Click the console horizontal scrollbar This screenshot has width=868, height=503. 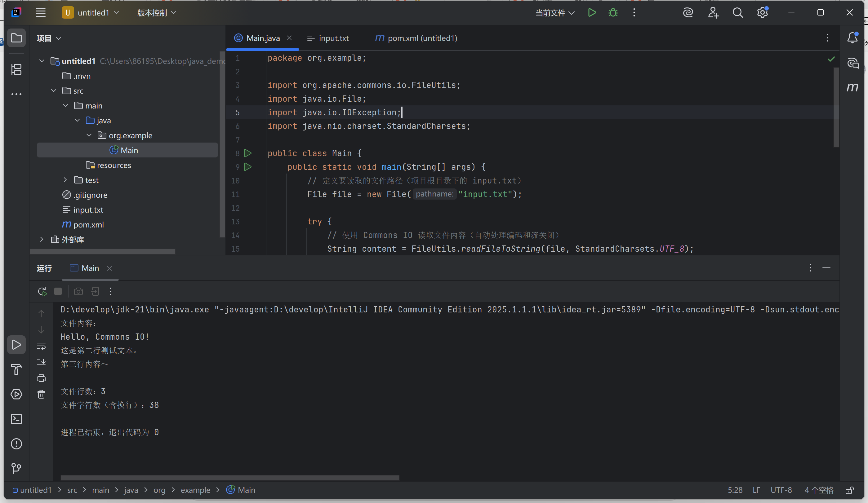point(230,478)
